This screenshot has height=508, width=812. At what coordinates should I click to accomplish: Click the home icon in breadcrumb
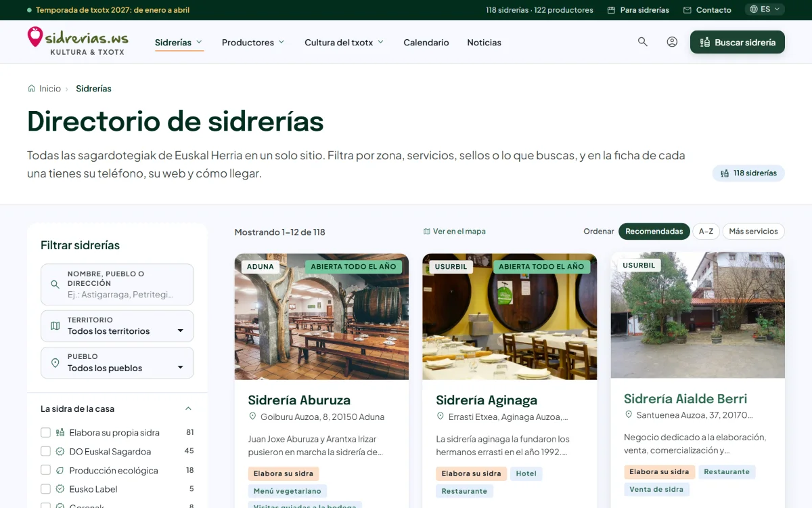point(31,89)
